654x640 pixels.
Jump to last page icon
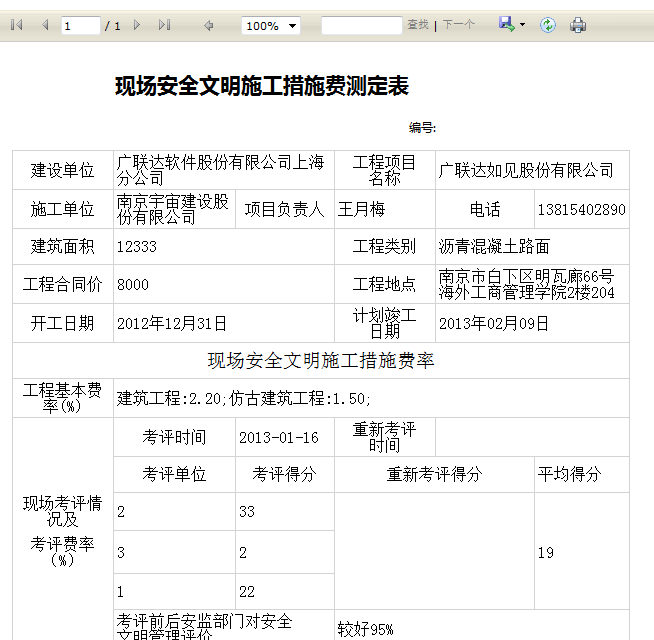pyautogui.click(x=165, y=25)
